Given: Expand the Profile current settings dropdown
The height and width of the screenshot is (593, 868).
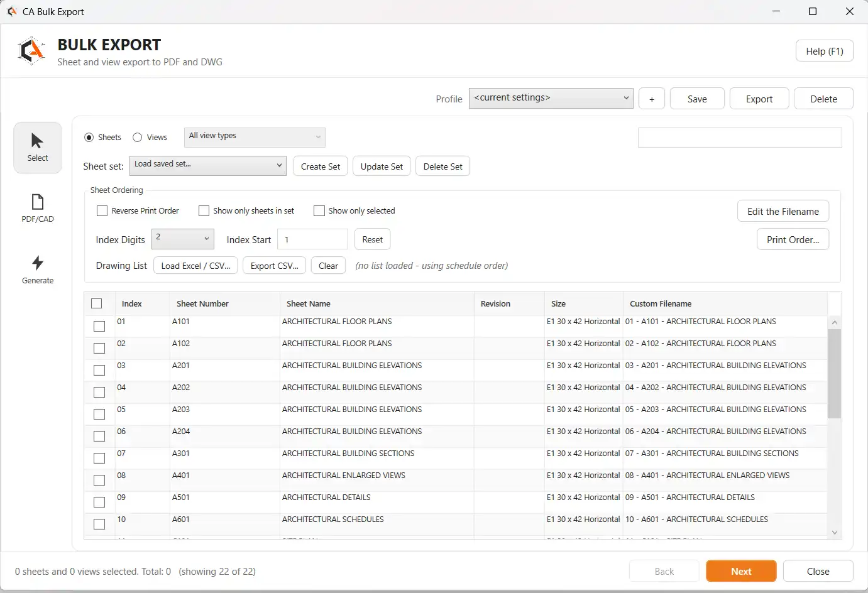Looking at the screenshot, I should tap(551, 98).
